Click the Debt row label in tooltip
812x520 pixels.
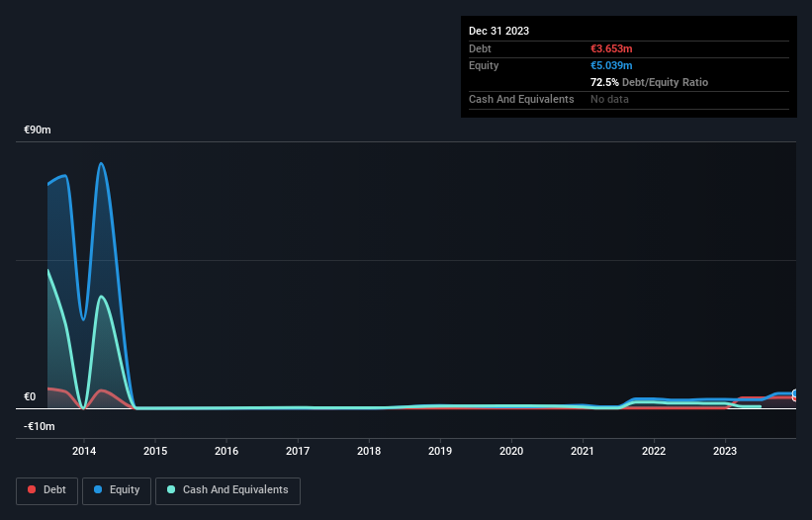pos(480,48)
